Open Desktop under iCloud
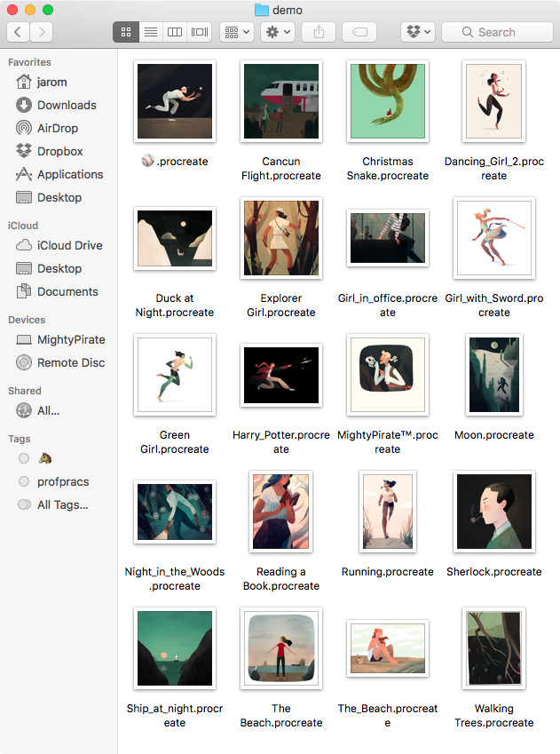Viewport: 560px width, 754px height. coord(59,268)
